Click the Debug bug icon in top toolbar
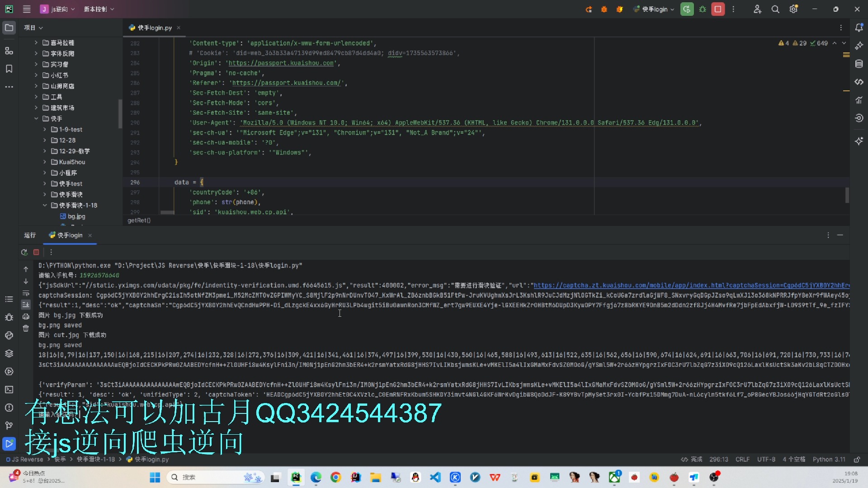This screenshot has height=488, width=868. point(703,9)
